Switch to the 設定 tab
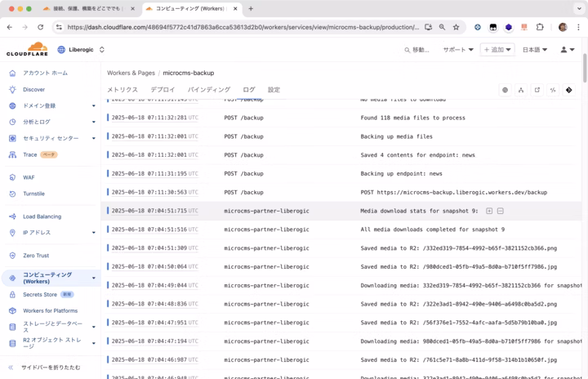The width and height of the screenshot is (588, 379). click(274, 90)
